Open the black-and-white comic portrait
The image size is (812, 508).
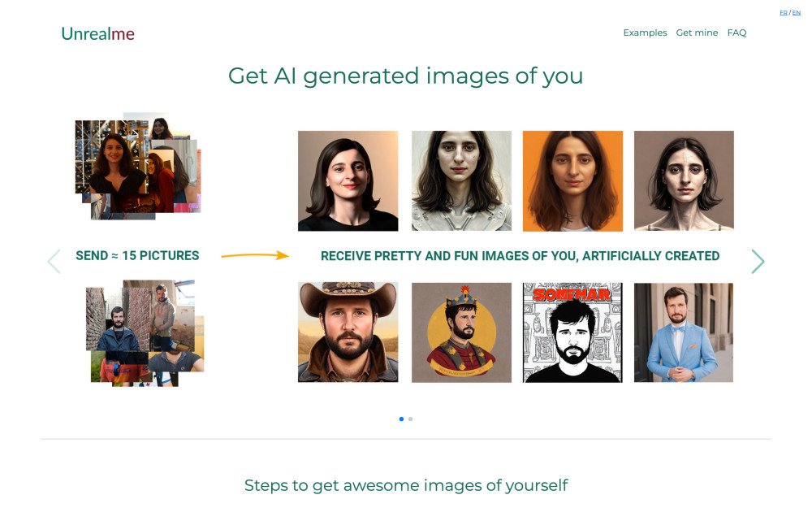coord(572,332)
